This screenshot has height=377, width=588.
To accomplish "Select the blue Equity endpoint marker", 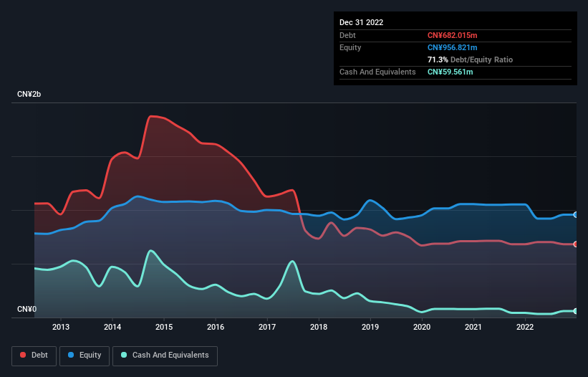I will [x=576, y=214].
